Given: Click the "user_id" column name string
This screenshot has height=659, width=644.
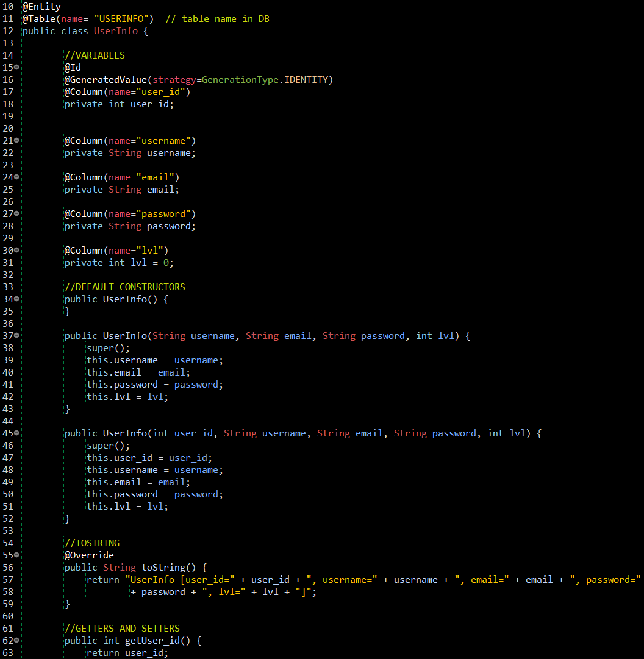Looking at the screenshot, I should (160, 92).
